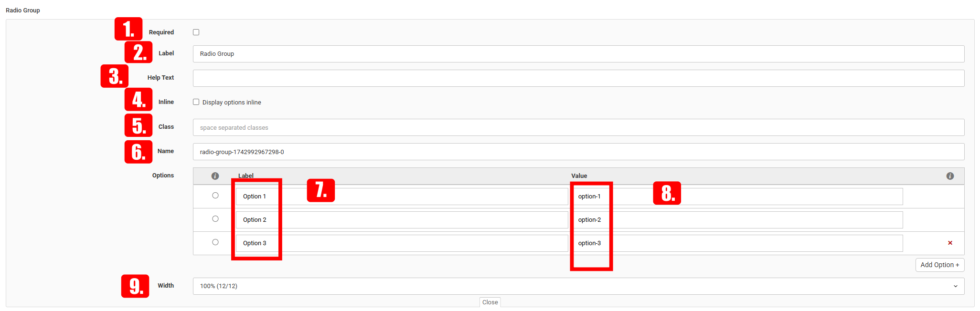Click the info icon right of the Value column
This screenshot has width=980, height=311.
tap(950, 176)
